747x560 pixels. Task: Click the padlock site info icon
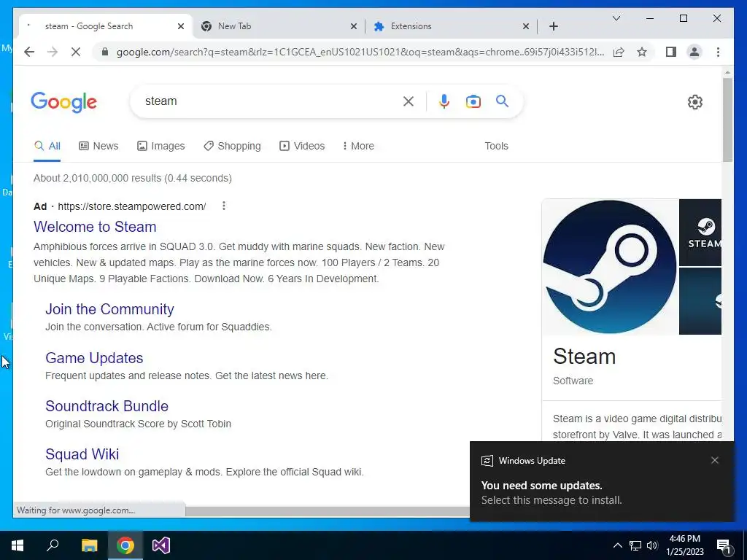[x=105, y=52]
